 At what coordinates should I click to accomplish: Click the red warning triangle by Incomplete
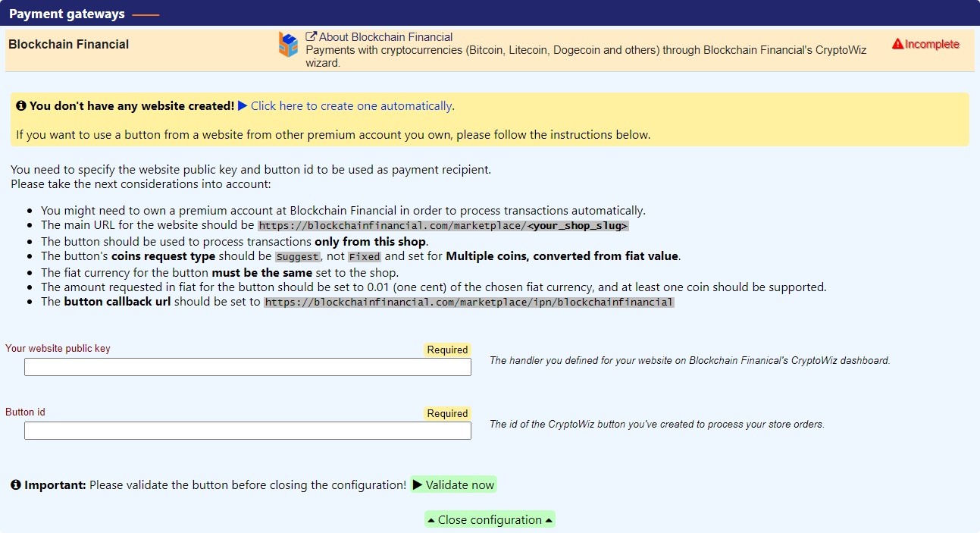pyautogui.click(x=897, y=45)
